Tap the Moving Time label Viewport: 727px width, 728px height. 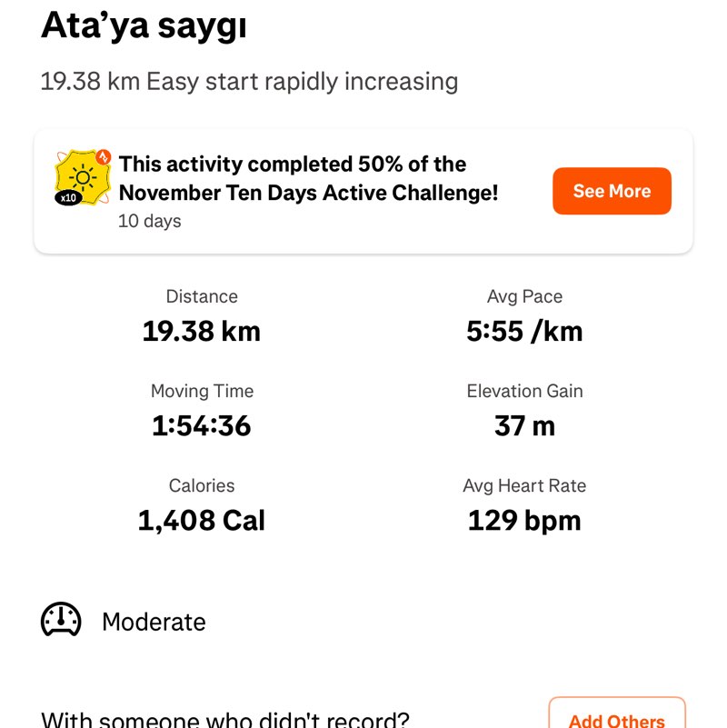pyautogui.click(x=202, y=391)
